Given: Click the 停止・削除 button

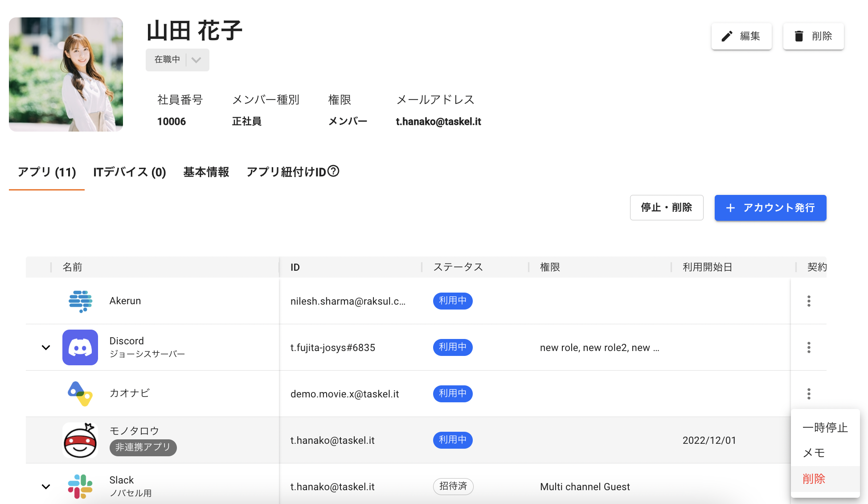Looking at the screenshot, I should [667, 208].
